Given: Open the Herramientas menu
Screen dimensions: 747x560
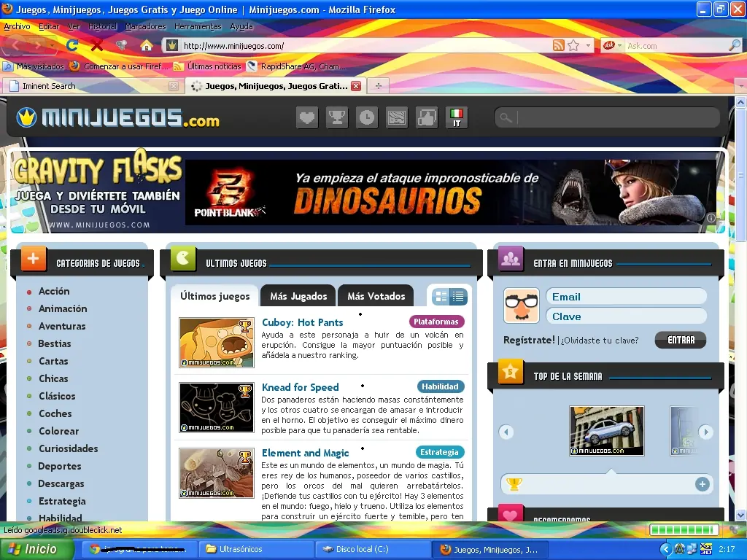Looking at the screenshot, I should (x=198, y=26).
